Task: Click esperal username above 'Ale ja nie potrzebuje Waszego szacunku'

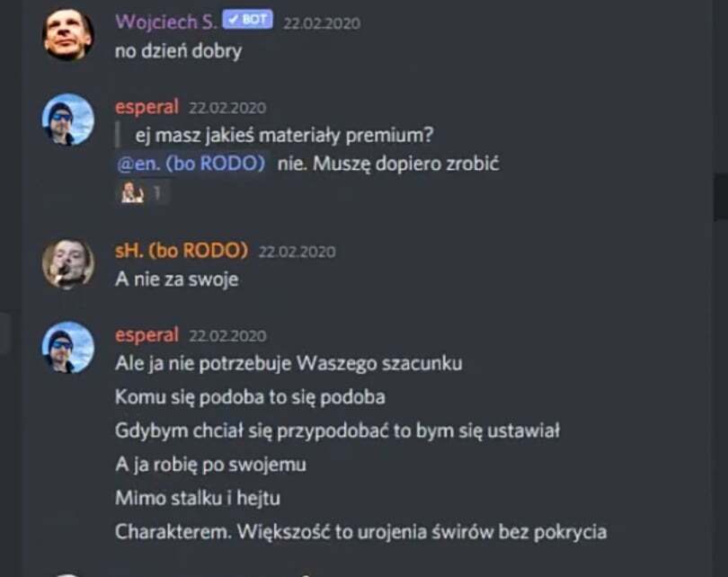Action: (146, 335)
